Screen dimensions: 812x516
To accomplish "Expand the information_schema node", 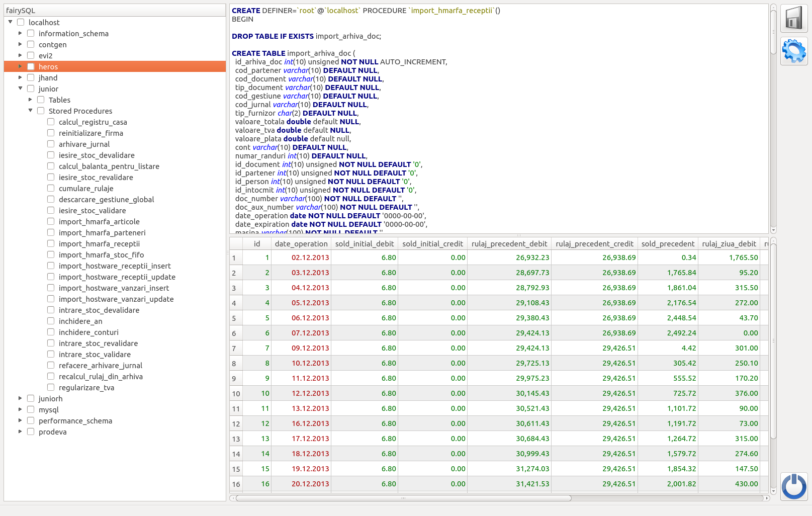I will click(x=20, y=33).
